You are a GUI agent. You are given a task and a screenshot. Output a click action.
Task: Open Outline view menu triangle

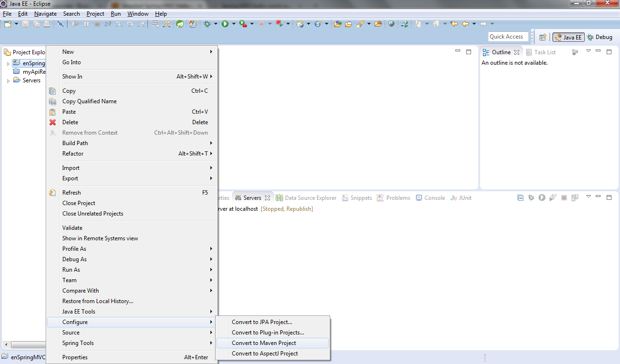589,51
